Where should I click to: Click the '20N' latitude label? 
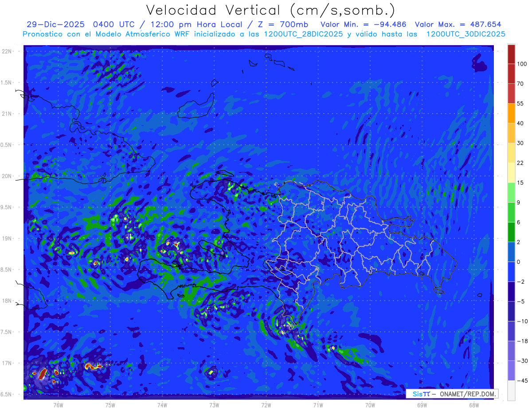tap(7, 176)
